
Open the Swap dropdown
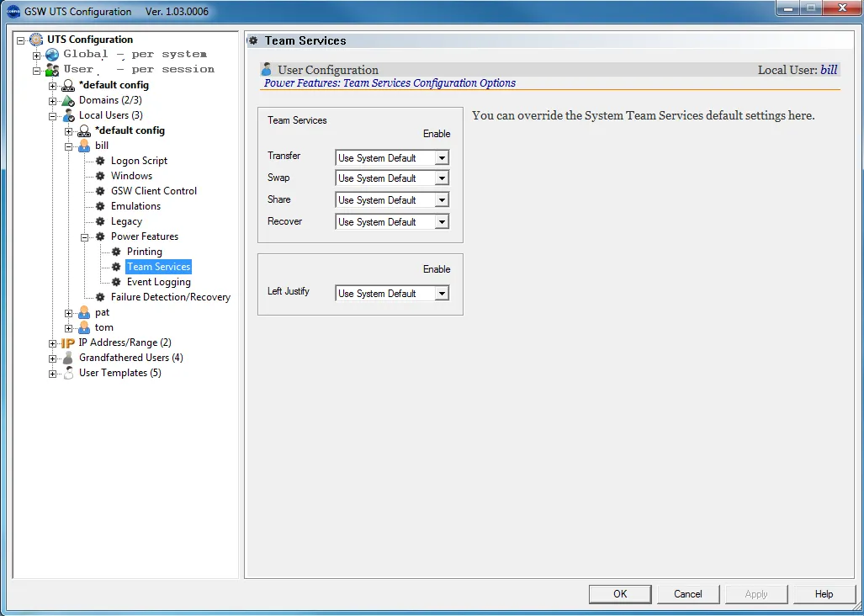[442, 178]
